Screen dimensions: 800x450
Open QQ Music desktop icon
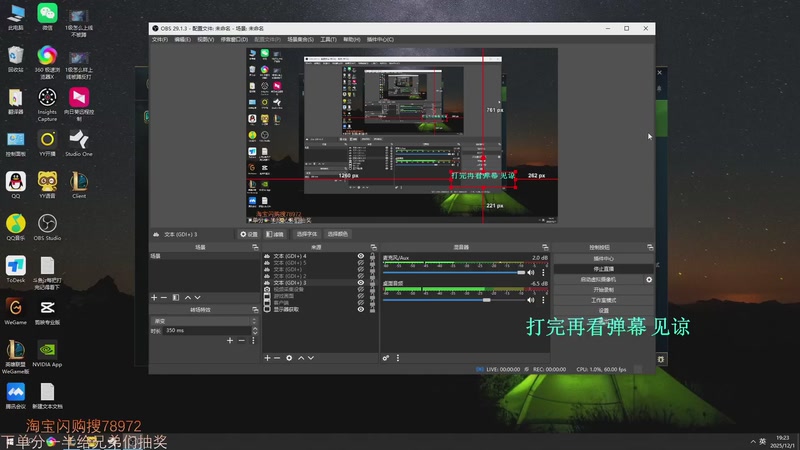pyautogui.click(x=16, y=227)
